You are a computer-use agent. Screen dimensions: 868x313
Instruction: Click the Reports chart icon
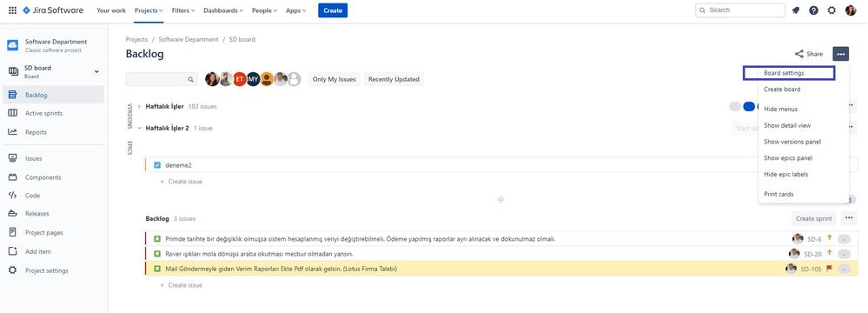click(x=12, y=132)
